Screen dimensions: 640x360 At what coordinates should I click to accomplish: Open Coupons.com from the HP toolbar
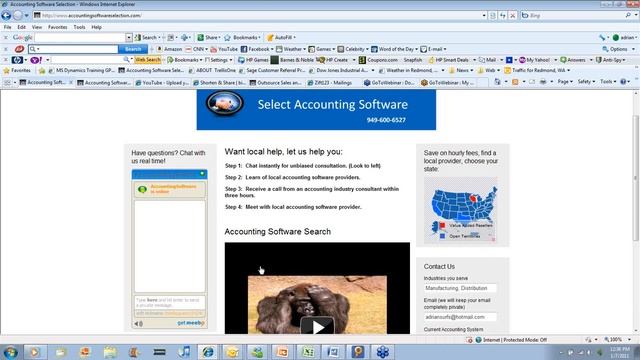coord(378,60)
